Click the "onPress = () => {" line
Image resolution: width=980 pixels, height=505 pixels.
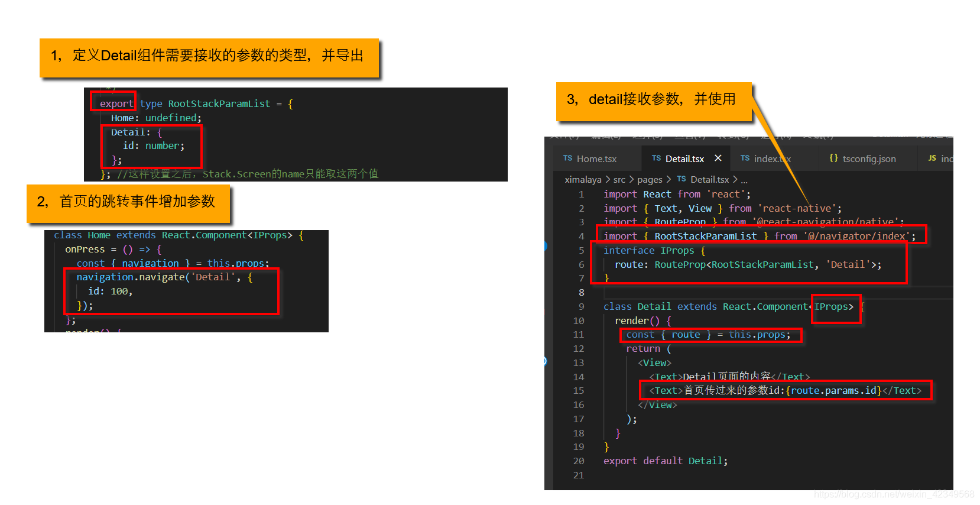click(x=113, y=250)
